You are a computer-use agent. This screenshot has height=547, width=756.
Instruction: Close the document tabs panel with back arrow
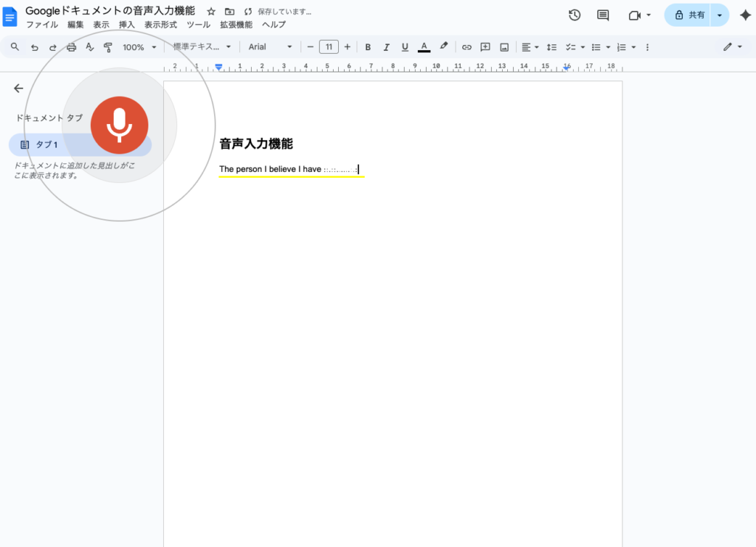point(18,89)
